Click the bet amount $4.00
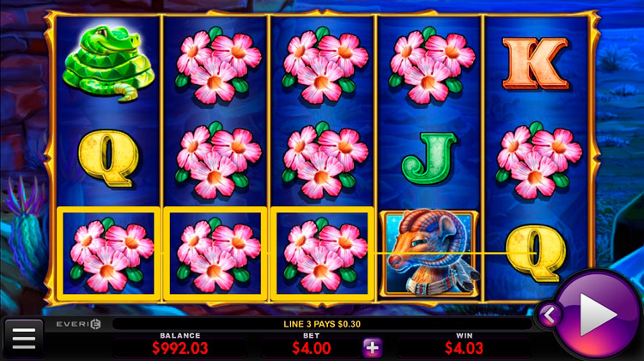Image resolution: width=644 pixels, height=361 pixels. (312, 348)
